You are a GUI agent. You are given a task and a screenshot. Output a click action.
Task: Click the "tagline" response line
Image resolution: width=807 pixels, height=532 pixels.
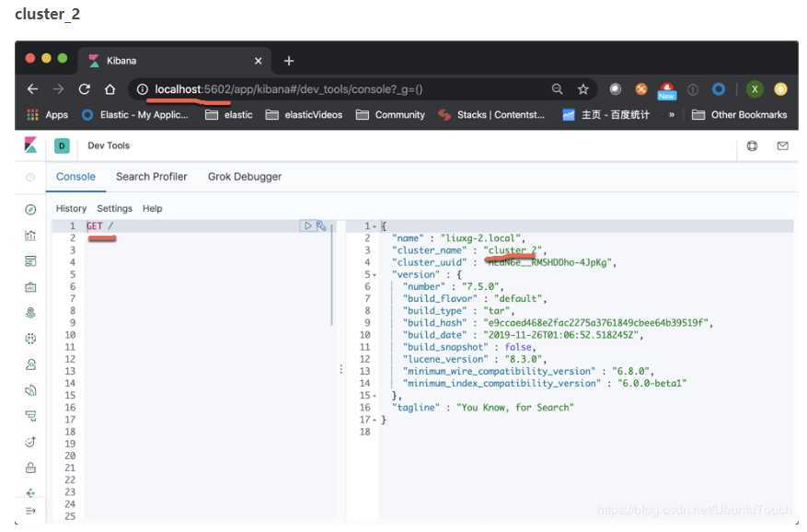pos(483,408)
